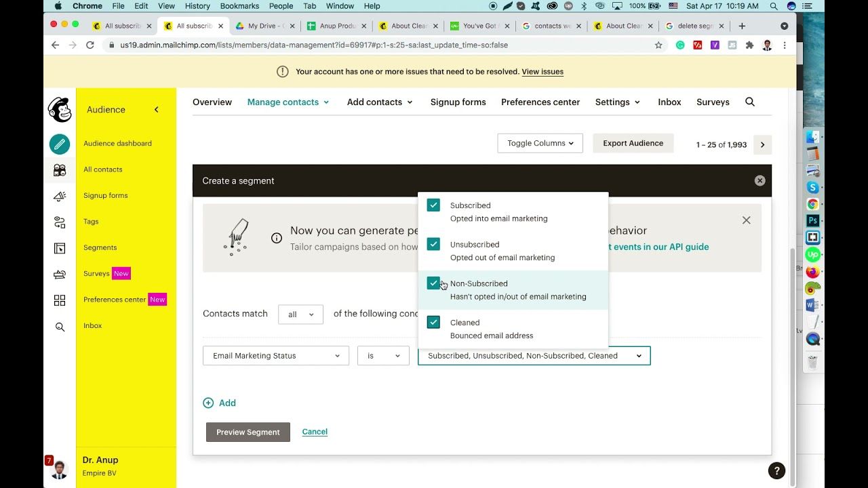Go to next page of contacts
Viewport: 868px width, 488px height.
pyautogui.click(x=762, y=144)
